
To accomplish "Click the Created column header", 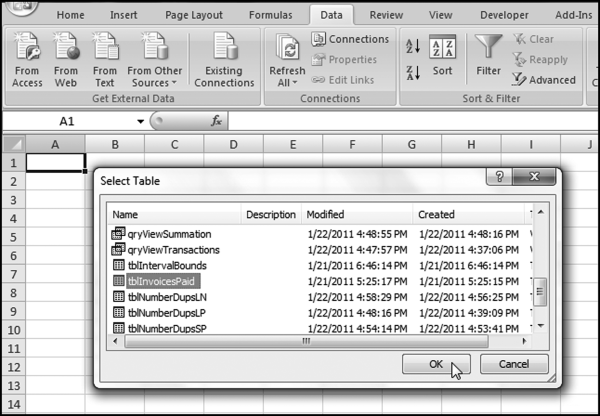I will pos(468,214).
